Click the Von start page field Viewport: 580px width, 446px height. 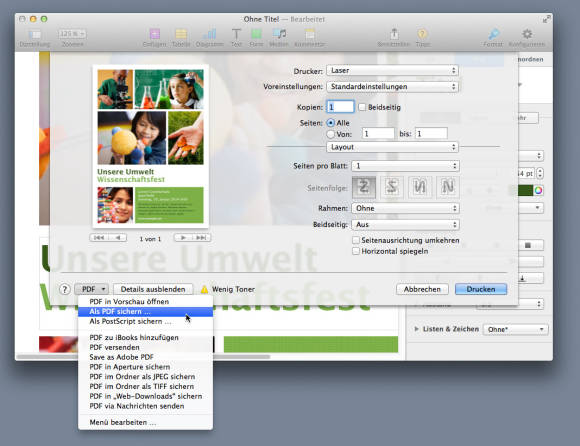click(378, 134)
